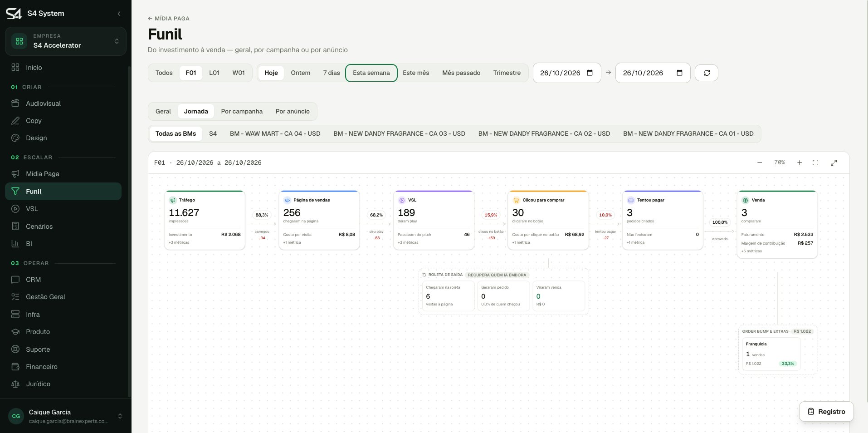Screen dimensions: 868x433
Task: Click the Suporte lifebuoy icon
Action: (x=15, y=349)
